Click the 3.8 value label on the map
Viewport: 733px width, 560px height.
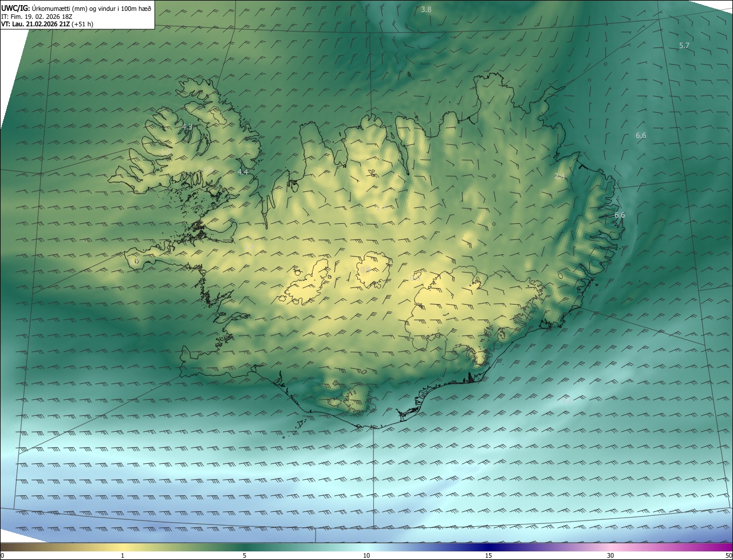pyautogui.click(x=426, y=10)
